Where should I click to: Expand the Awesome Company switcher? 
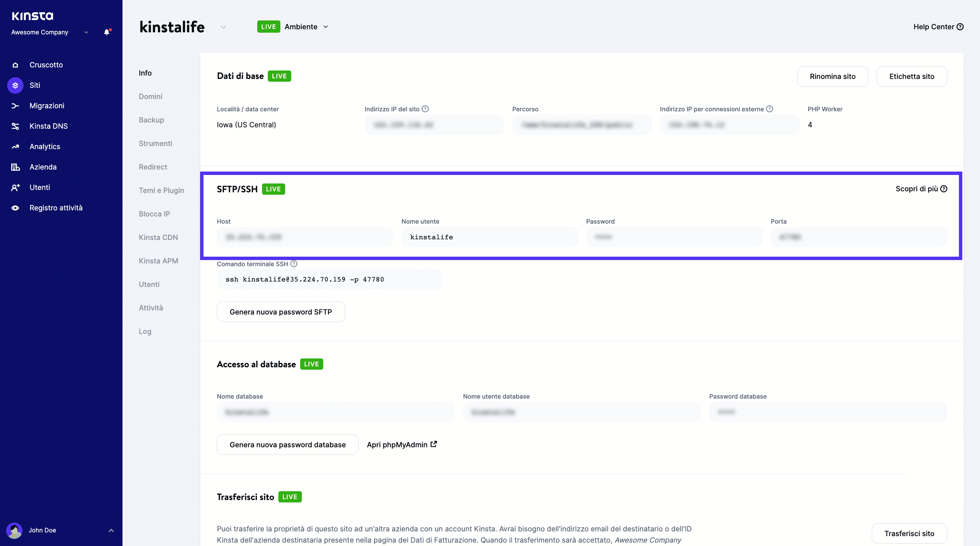pyautogui.click(x=86, y=32)
